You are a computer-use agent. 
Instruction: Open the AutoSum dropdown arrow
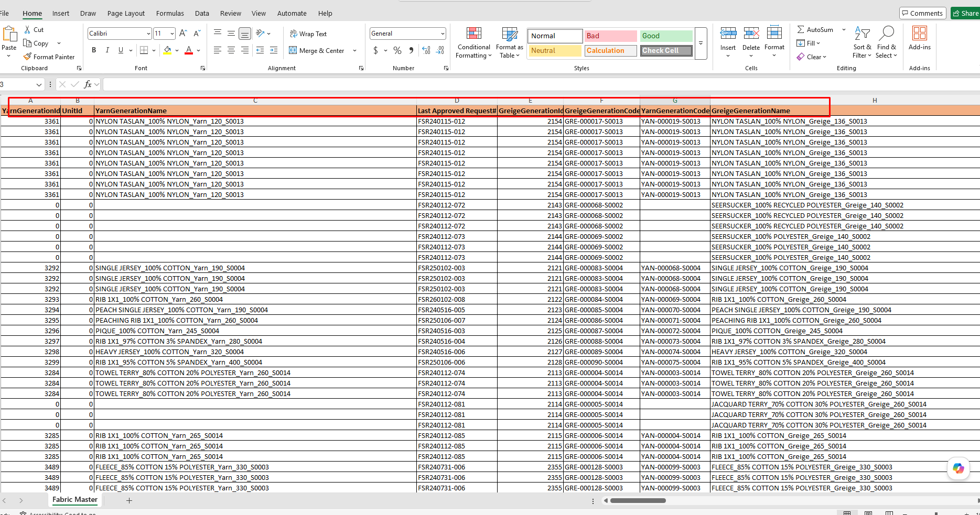click(844, 30)
